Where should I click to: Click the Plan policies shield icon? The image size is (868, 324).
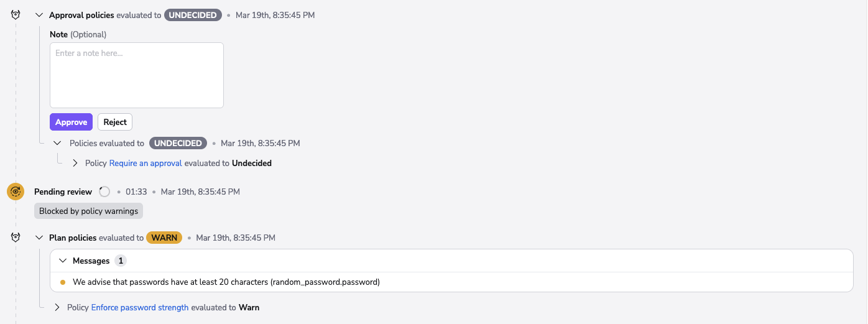tap(16, 237)
